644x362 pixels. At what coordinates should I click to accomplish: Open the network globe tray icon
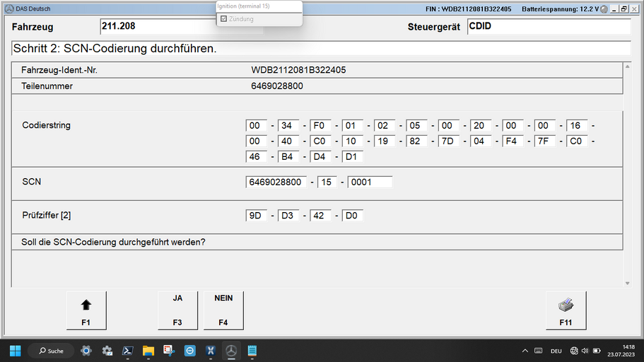(x=574, y=351)
